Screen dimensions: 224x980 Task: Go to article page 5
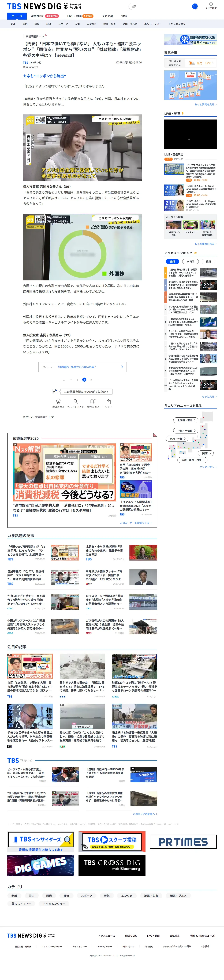91,380
